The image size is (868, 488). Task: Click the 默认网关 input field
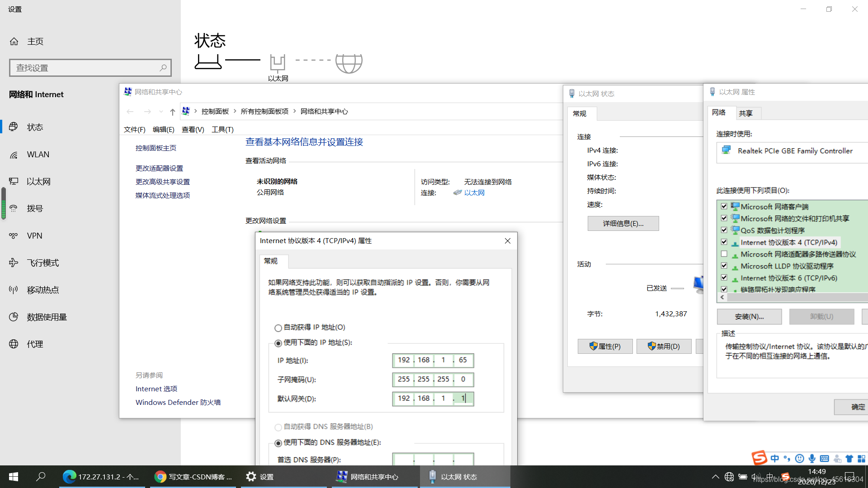pyautogui.click(x=433, y=399)
